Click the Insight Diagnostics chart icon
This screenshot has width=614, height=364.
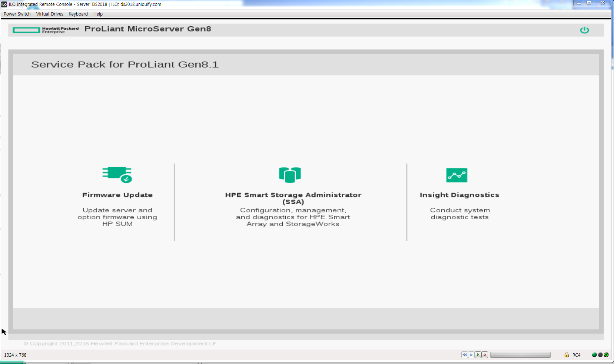457,175
